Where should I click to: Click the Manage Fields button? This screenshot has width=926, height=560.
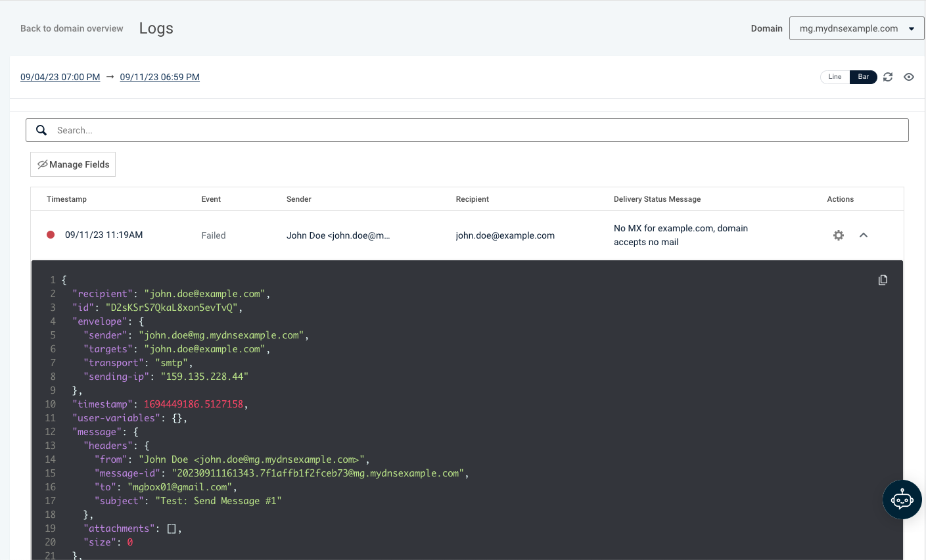73,164
